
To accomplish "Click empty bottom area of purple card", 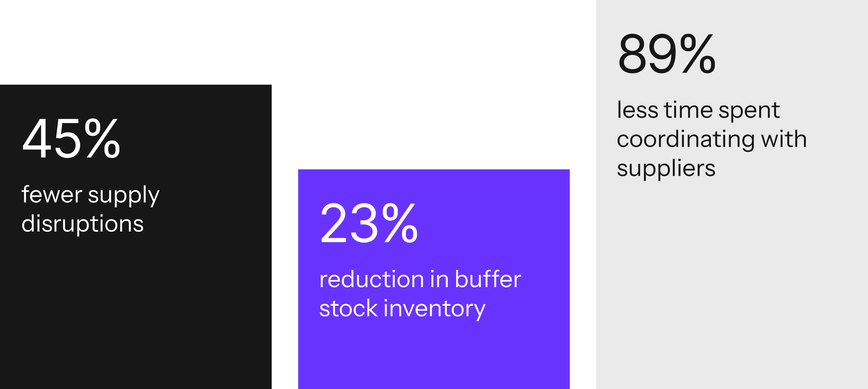I will coord(434,357).
